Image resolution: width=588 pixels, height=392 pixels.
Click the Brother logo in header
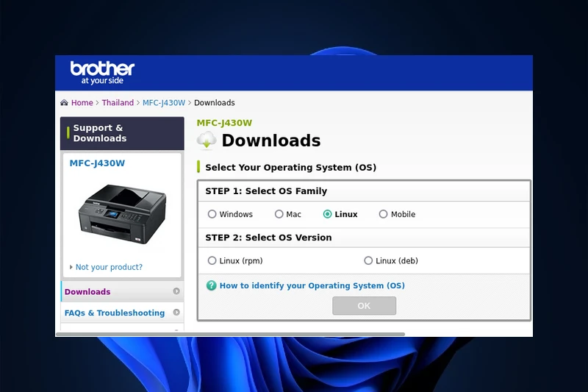coord(102,72)
